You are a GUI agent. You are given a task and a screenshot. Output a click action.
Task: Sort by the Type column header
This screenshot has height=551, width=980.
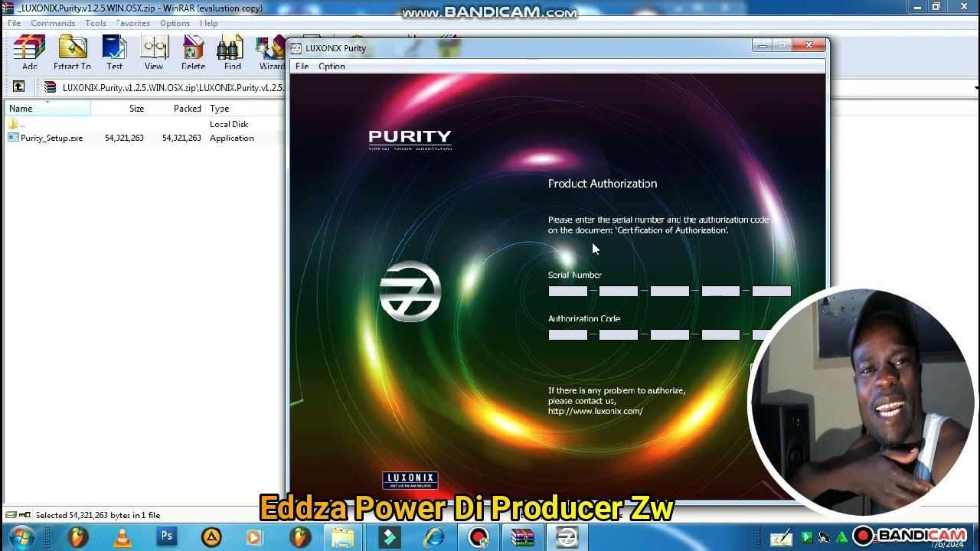point(243,109)
